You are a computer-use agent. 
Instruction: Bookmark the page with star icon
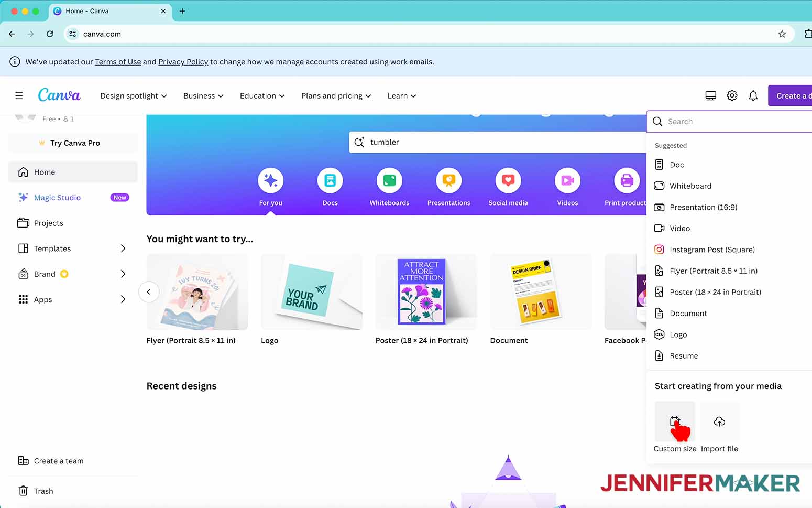pos(782,34)
